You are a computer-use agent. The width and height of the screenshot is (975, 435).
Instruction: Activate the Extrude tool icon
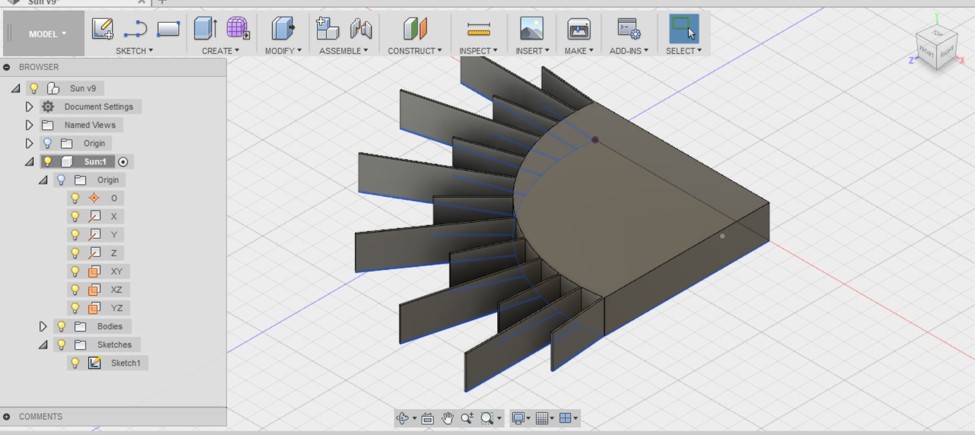205,29
